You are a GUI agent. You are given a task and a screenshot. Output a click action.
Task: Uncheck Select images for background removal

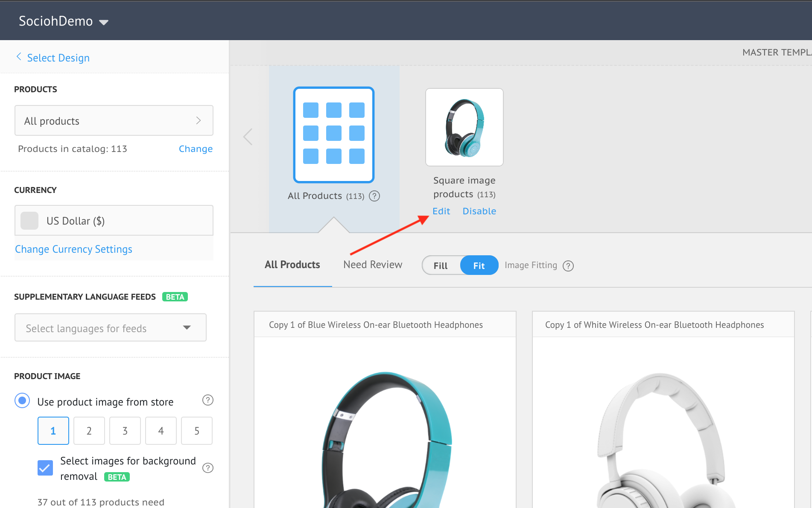[45, 468]
